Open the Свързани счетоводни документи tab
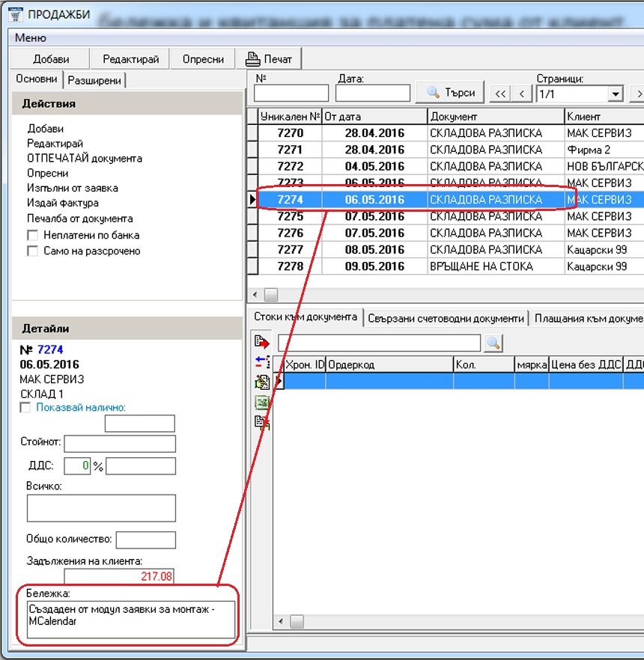 point(446,318)
